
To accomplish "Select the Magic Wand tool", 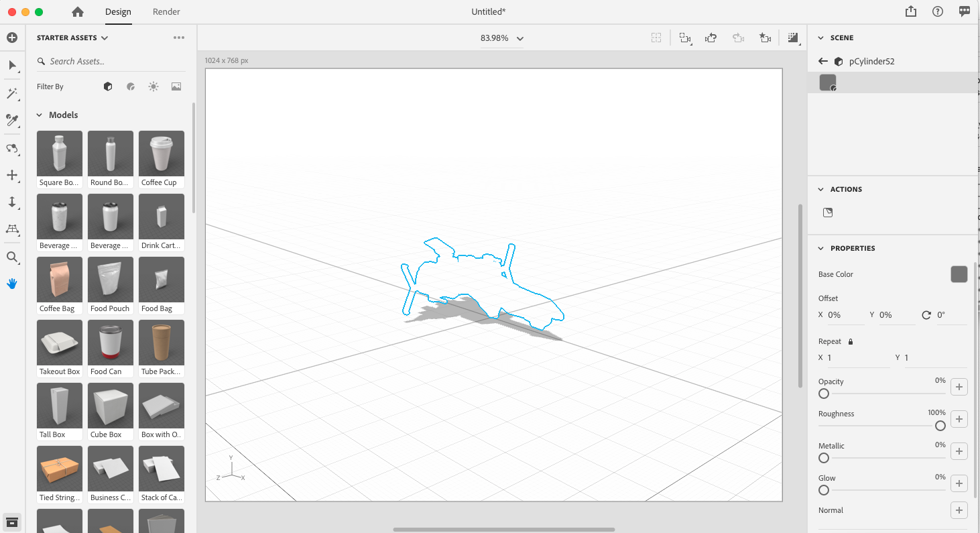I will click(12, 93).
